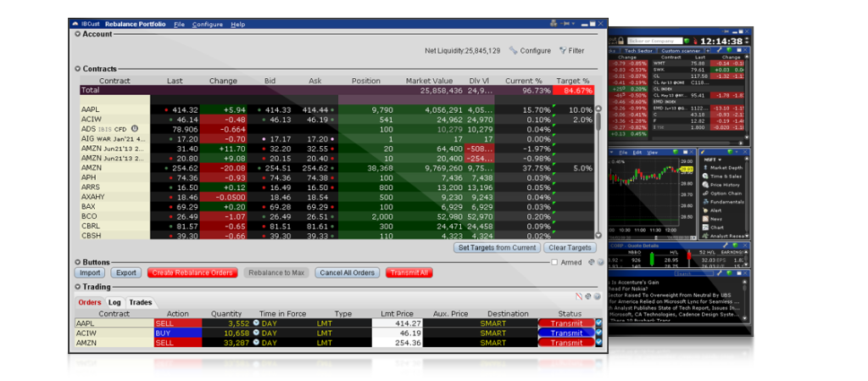Click the Configure wrench icon in Account

[513, 50]
